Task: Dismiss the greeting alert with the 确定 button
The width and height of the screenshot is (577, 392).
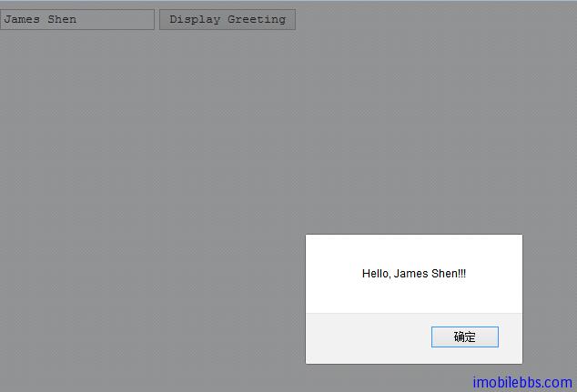Action: pyautogui.click(x=464, y=337)
